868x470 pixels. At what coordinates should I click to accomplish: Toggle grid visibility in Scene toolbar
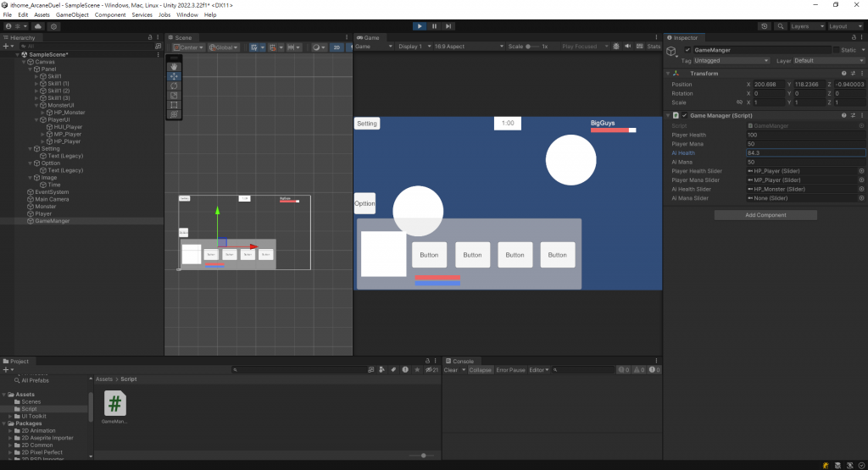[x=254, y=47]
